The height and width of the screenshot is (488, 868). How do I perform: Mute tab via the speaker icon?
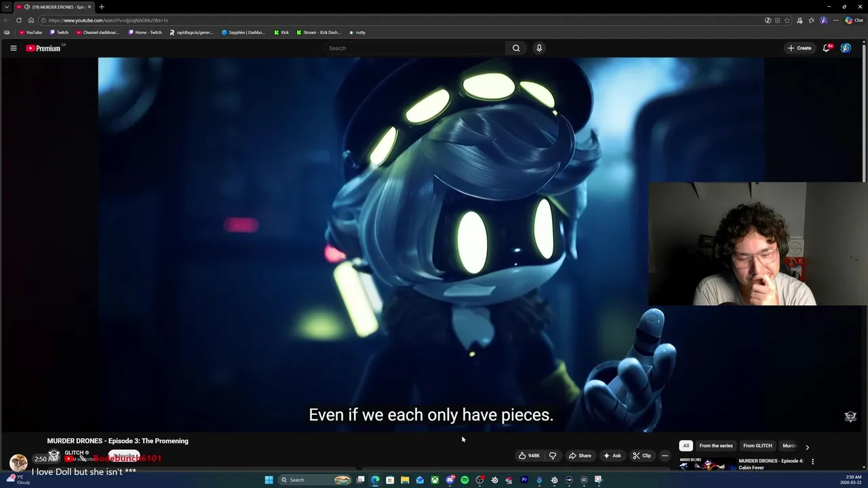[x=27, y=7]
